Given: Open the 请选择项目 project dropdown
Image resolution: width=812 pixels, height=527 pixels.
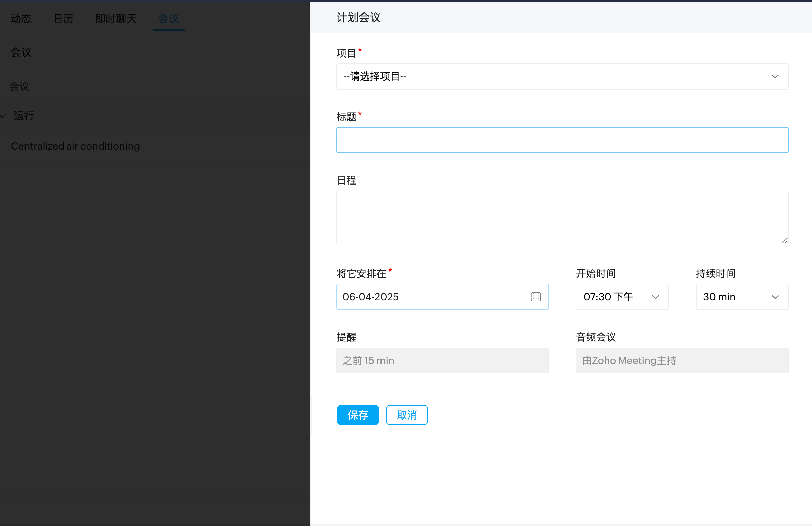Looking at the screenshot, I should pyautogui.click(x=546, y=76).
